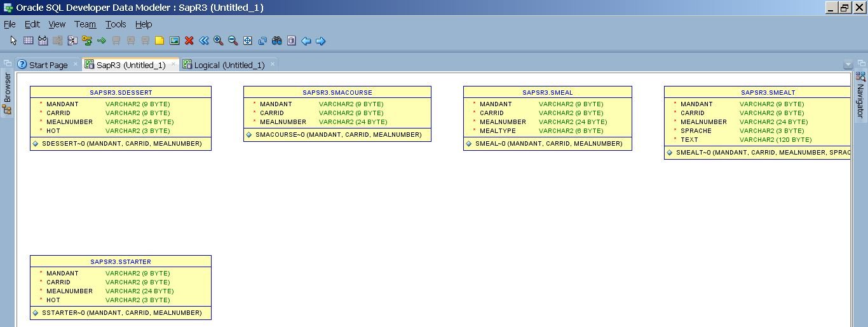This screenshot has width=868, height=327.
Task: Switch to the Logical (Untitled_1) tab
Action: pos(229,65)
